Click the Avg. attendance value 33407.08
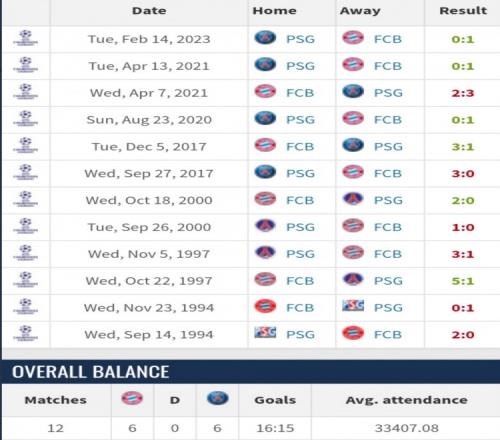 [407, 428]
